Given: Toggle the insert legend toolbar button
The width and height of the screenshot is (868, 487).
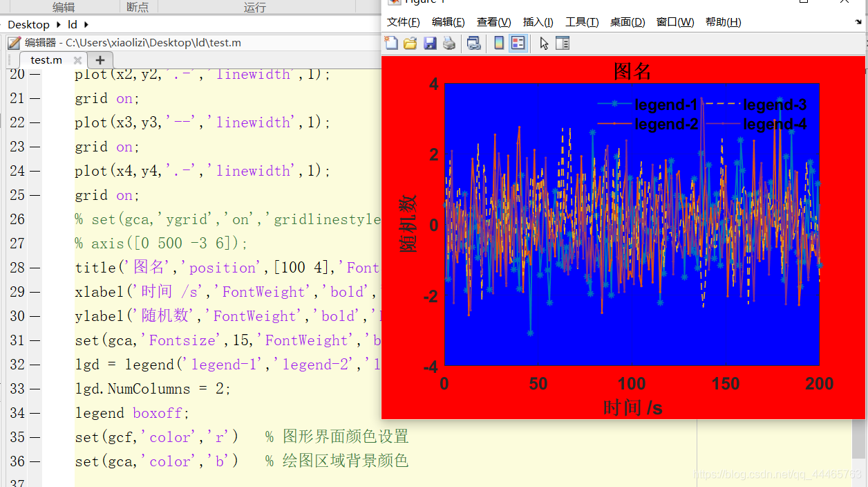Looking at the screenshot, I should (518, 44).
